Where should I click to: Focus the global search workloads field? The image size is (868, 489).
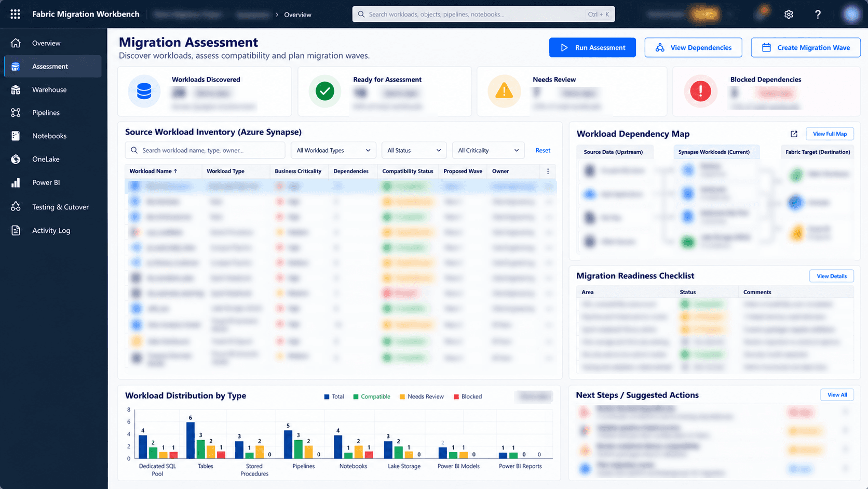click(483, 15)
